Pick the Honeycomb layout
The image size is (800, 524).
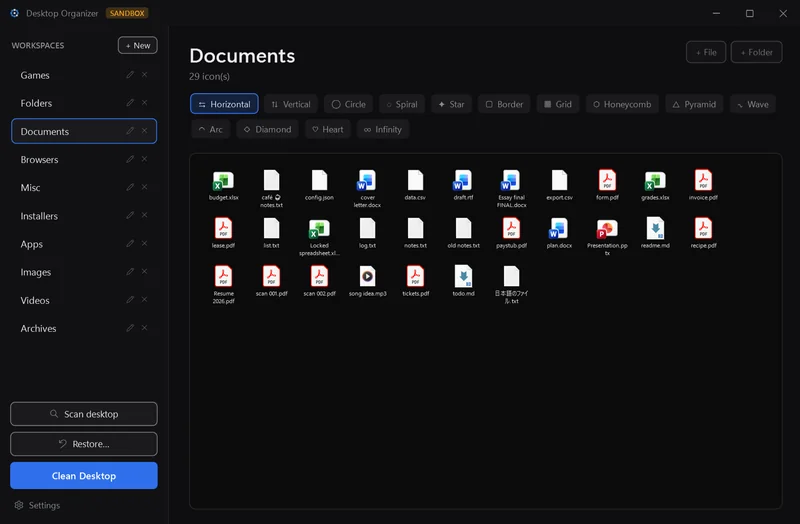click(x=622, y=104)
